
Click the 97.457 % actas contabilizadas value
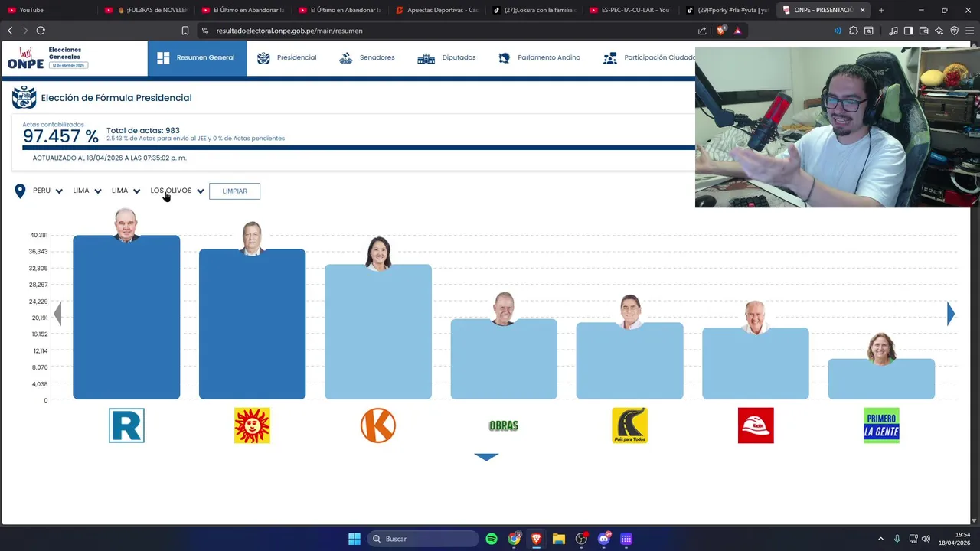[60, 137]
